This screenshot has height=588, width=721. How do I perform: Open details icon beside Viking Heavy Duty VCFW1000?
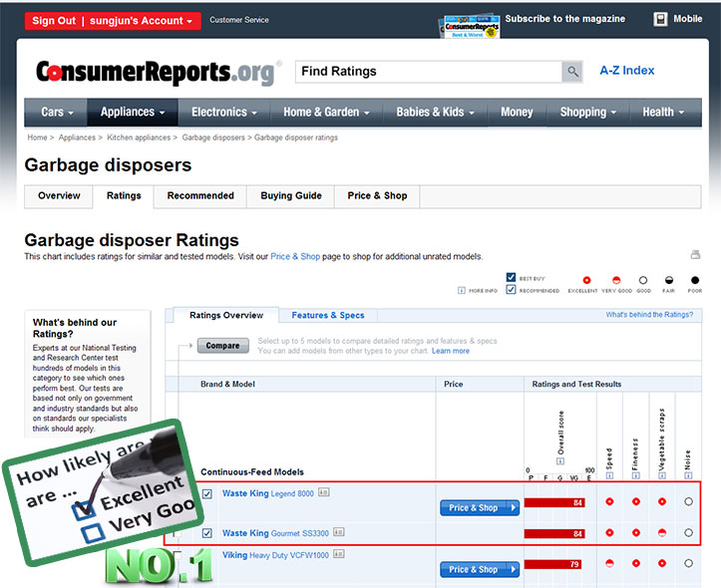[x=339, y=553]
